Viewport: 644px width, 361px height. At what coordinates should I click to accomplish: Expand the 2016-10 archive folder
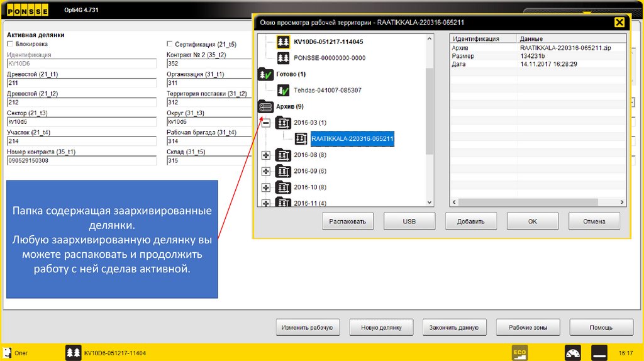(x=266, y=187)
